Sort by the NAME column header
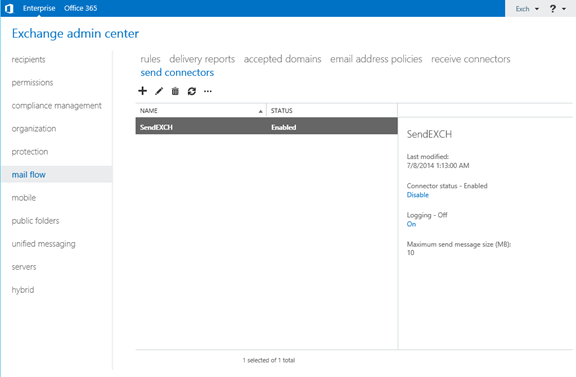 tap(201, 111)
